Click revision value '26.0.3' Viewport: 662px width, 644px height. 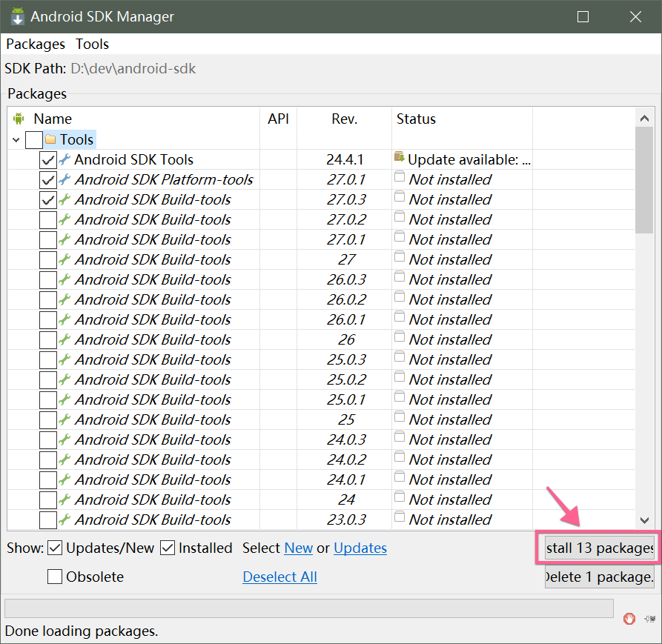click(346, 279)
